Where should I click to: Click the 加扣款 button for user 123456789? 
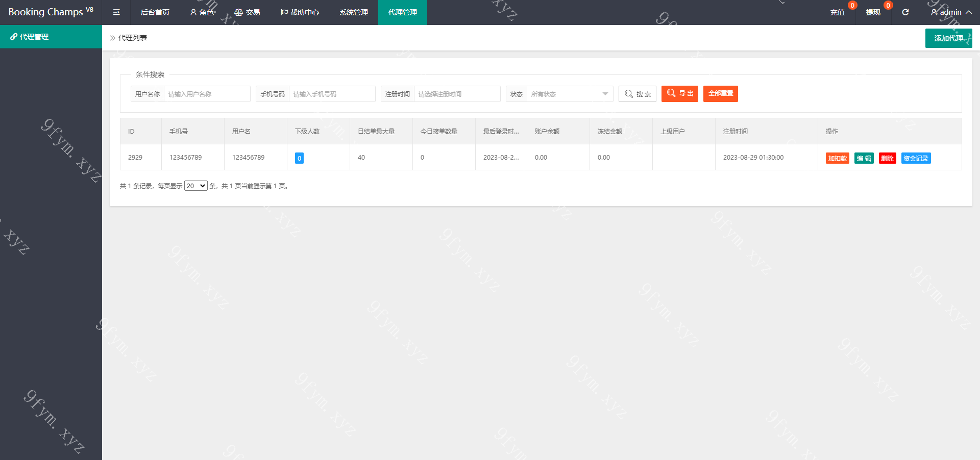point(838,158)
